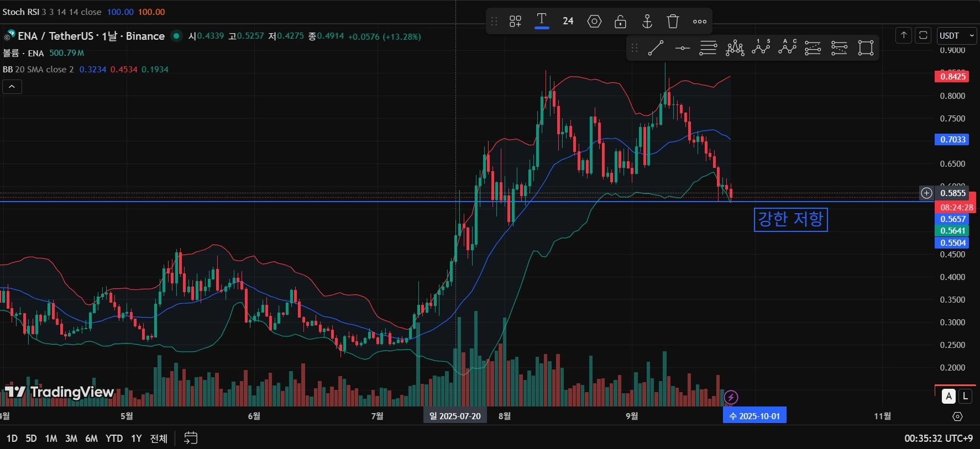The image size is (980, 449).
Task: Set range to 1M
Action: pos(51,438)
